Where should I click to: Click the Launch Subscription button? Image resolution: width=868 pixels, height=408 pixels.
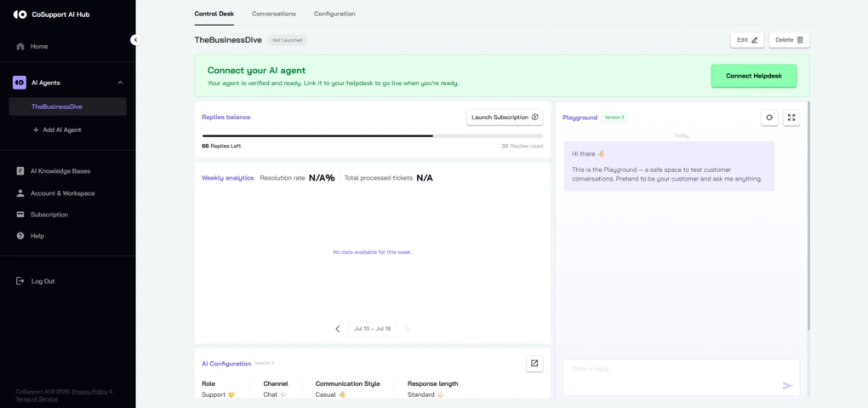click(x=505, y=118)
